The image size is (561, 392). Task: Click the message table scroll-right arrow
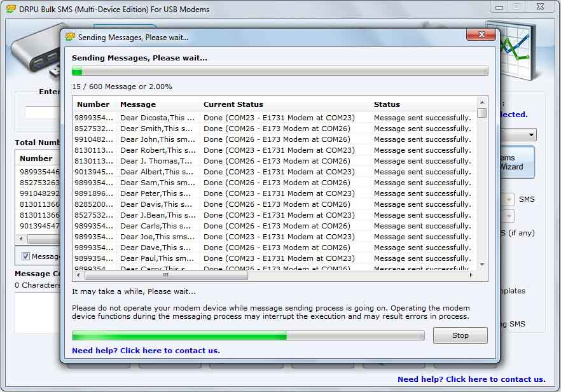(471, 276)
